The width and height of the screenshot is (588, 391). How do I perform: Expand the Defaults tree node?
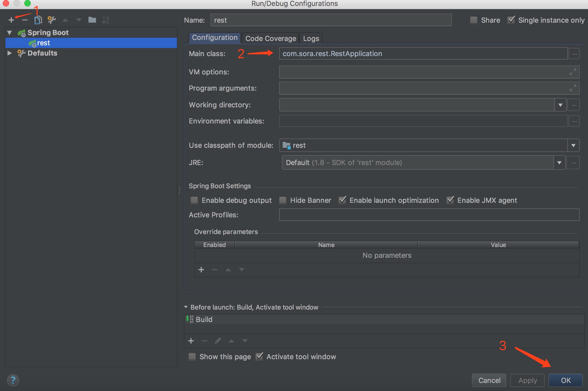(x=9, y=53)
